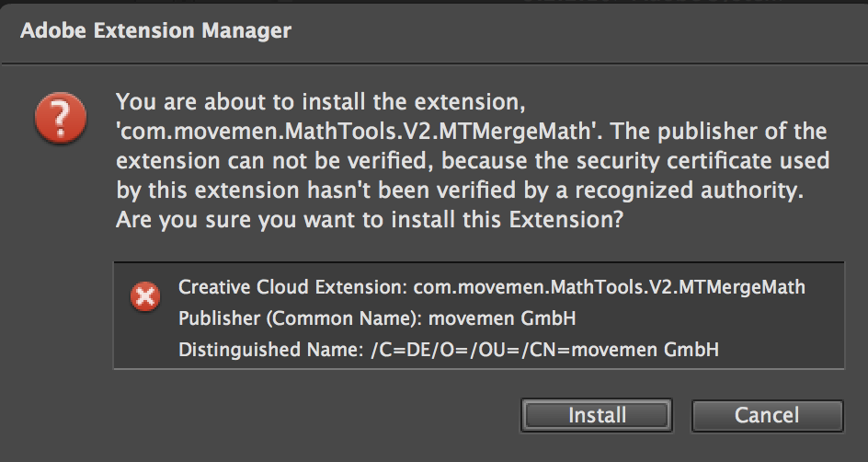Screen dimensions: 868x462
Task: Click the 'Are you sure you want to install' question
Action: click(370, 219)
